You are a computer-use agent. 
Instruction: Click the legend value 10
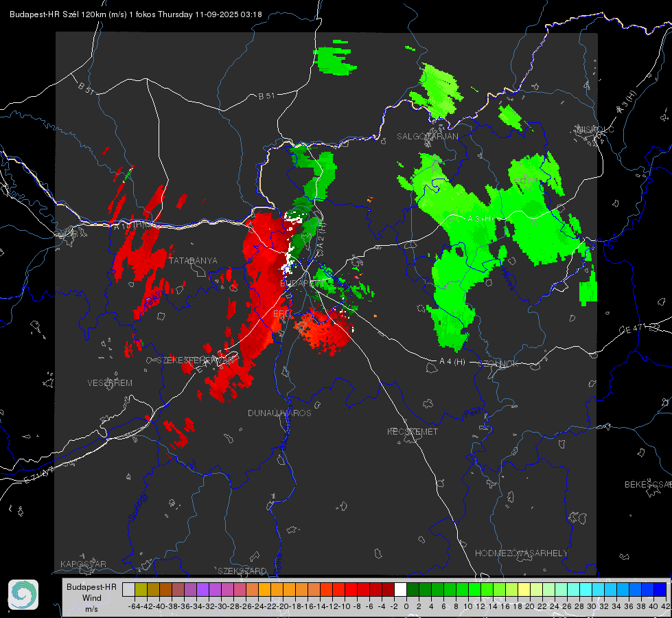[468, 606]
